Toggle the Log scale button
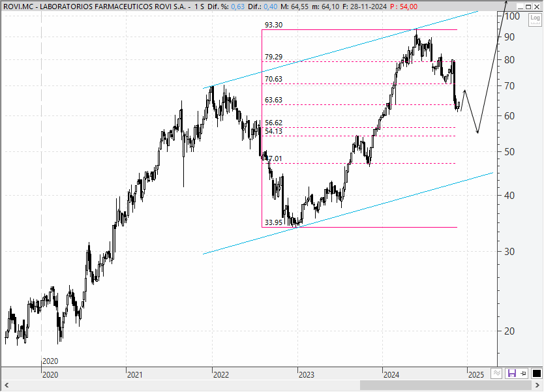Screen dimensions: 544x392 (x=535, y=20)
